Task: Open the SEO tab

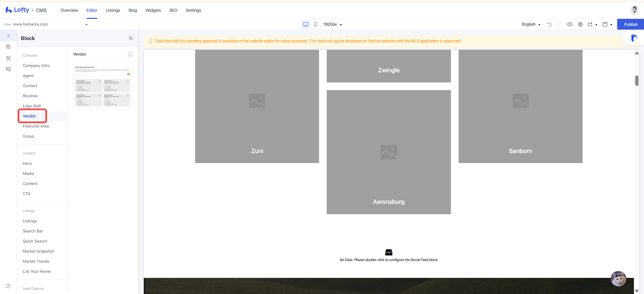Action: (173, 10)
